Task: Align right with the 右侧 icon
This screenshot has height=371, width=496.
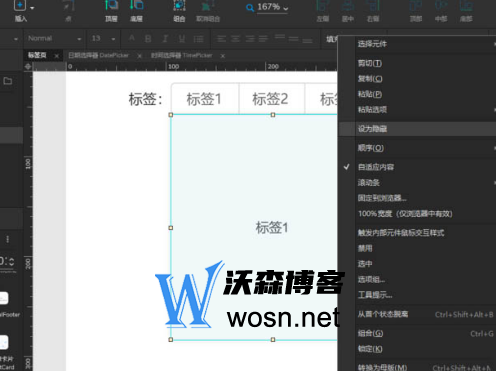Action: pyautogui.click(x=373, y=6)
